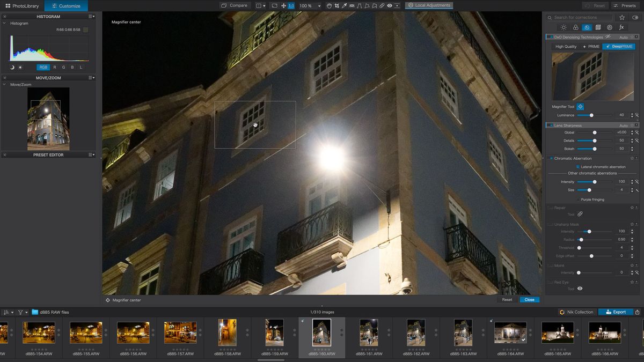Select the Repair tool in top toolbar
Viewport: 644px width, 362px height.
click(382, 5)
